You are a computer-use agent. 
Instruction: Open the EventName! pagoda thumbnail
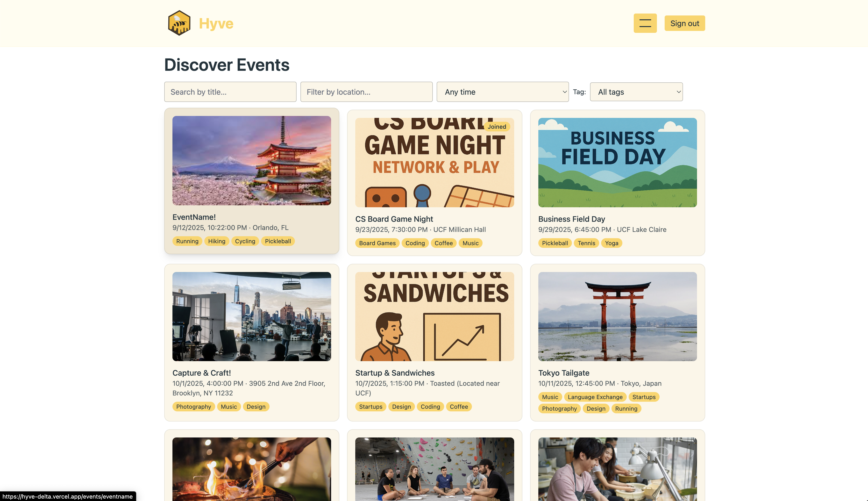(x=251, y=161)
